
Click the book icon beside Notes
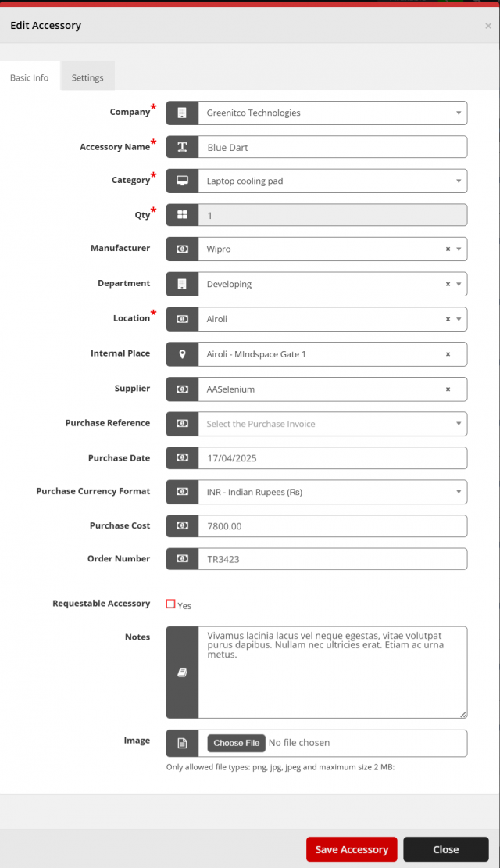(x=182, y=672)
